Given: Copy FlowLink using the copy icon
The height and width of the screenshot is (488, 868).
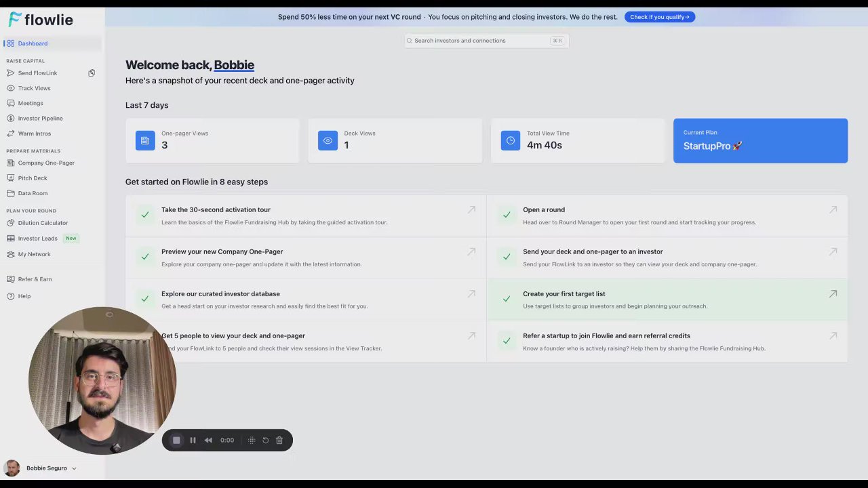Looking at the screenshot, I should point(92,73).
